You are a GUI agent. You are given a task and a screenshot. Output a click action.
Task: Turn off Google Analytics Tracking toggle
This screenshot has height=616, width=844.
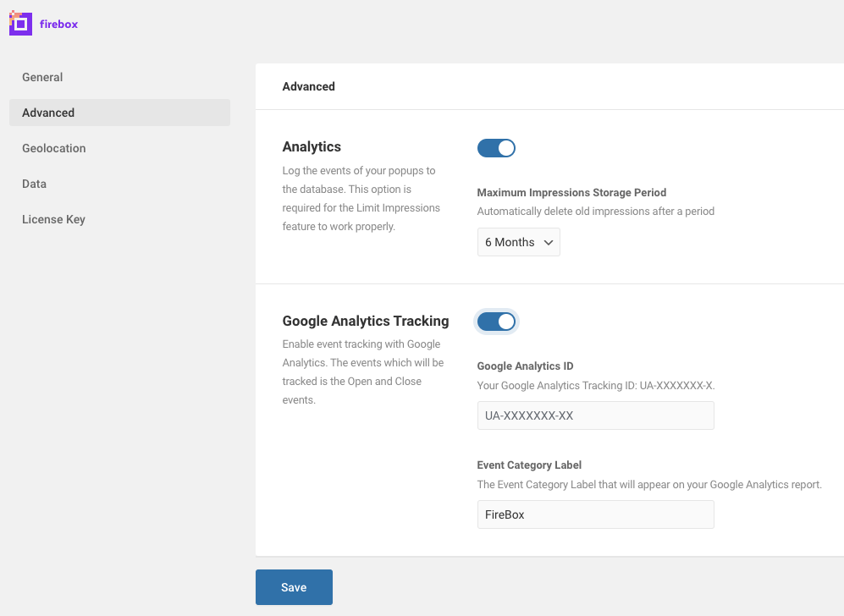coord(496,322)
